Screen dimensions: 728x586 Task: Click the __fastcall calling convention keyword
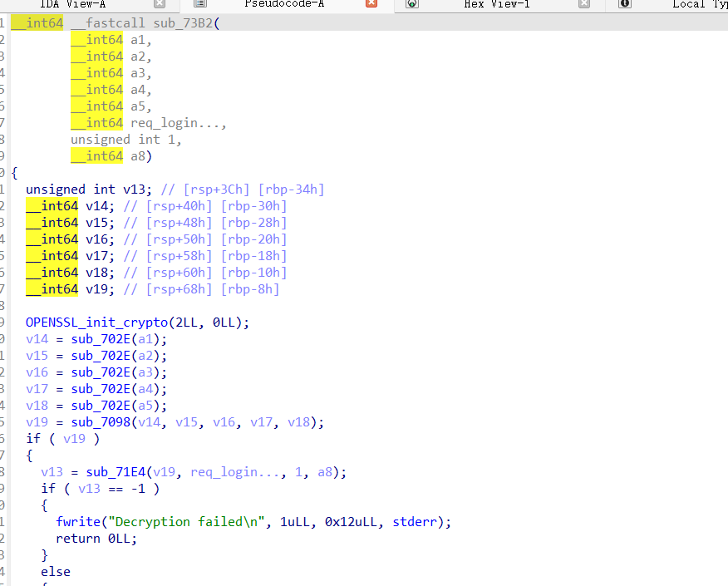tap(108, 23)
